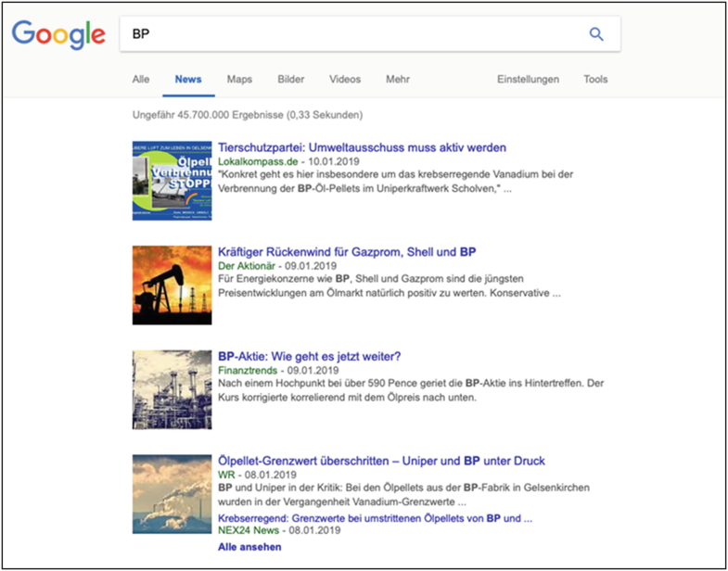Switch to the Alle tab

141,80
